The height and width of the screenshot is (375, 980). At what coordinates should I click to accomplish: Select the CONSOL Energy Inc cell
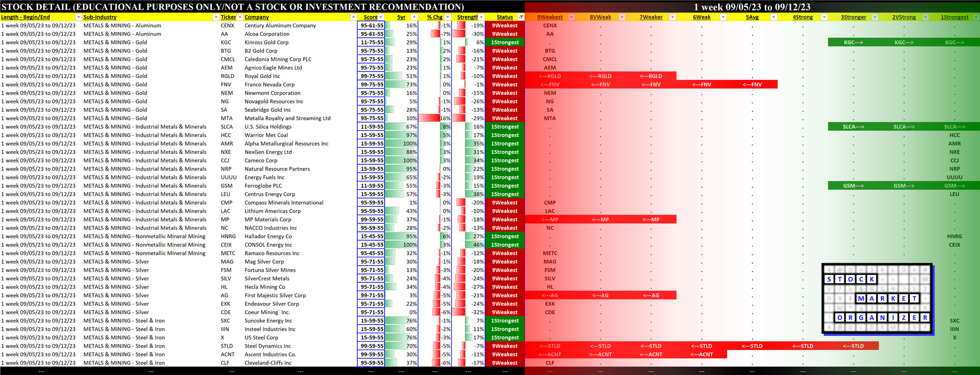300,245
